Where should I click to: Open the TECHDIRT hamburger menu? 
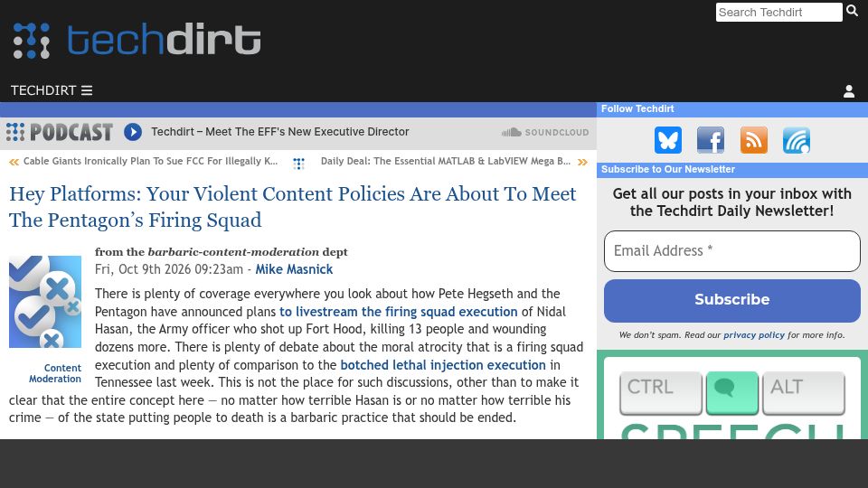pos(52,90)
